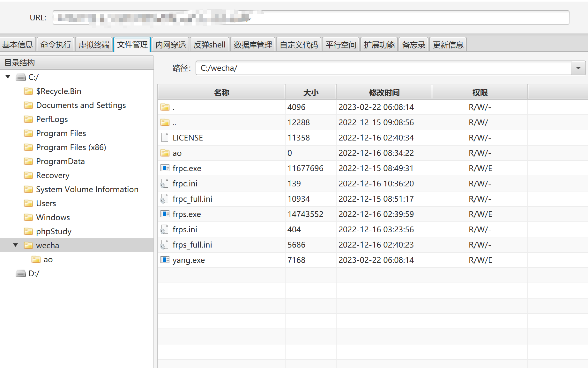
Task: Click the phpStudy folder icon
Action: (28, 231)
